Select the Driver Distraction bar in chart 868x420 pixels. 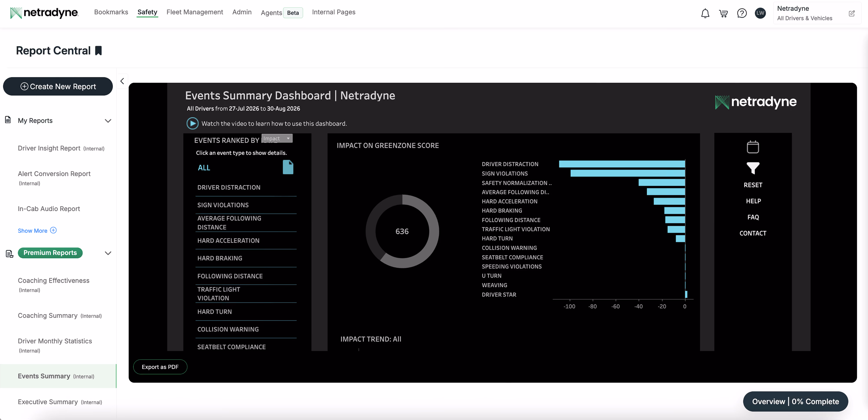pos(622,164)
